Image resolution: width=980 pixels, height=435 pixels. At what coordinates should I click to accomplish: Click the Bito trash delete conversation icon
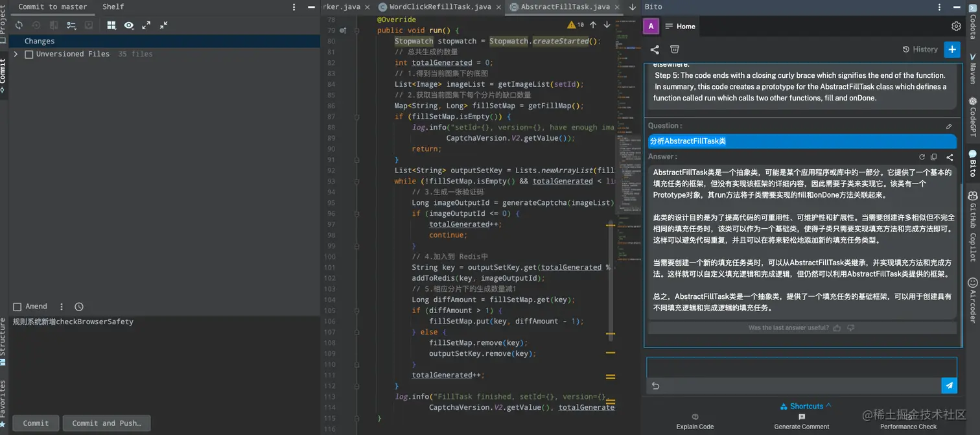pyautogui.click(x=674, y=49)
